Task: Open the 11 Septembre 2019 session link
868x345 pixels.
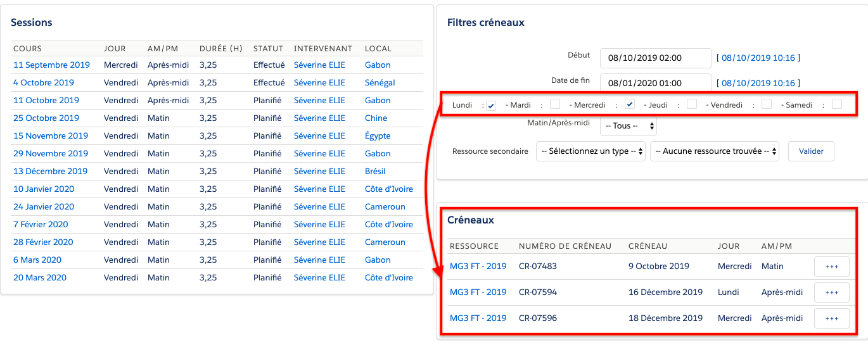Action: pos(51,65)
